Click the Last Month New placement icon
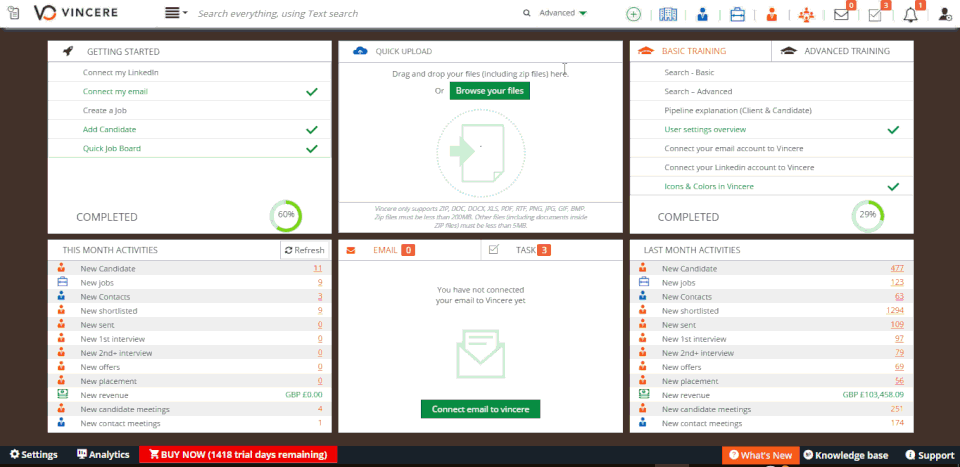The width and height of the screenshot is (960, 467). coord(643,381)
